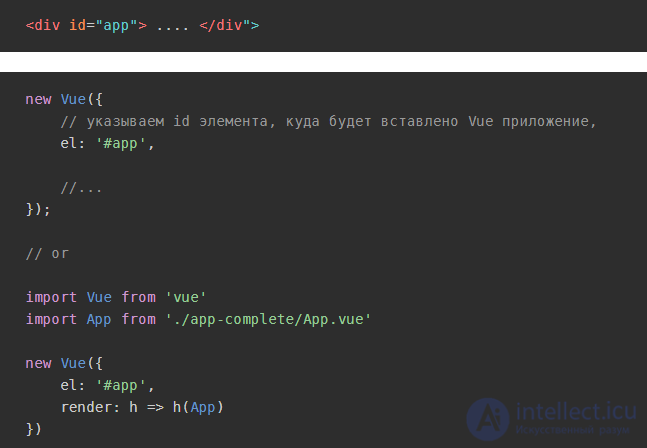Click the line 'render: h => h(App)'
The image size is (647, 448).
click(x=142, y=407)
